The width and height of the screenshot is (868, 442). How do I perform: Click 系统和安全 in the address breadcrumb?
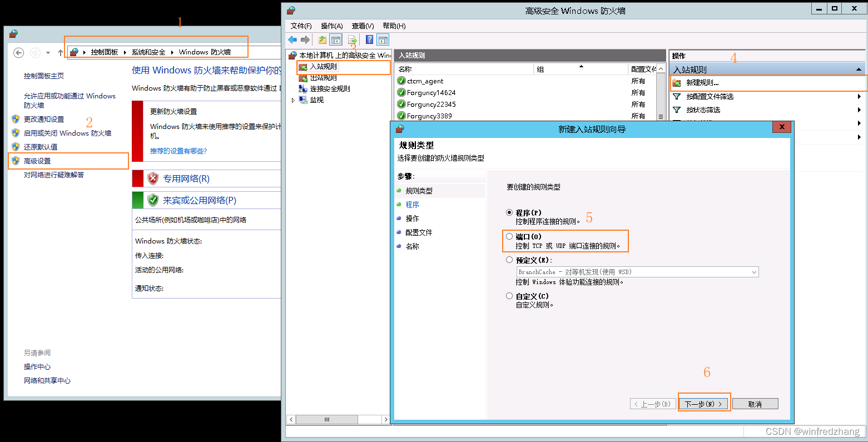click(x=148, y=52)
